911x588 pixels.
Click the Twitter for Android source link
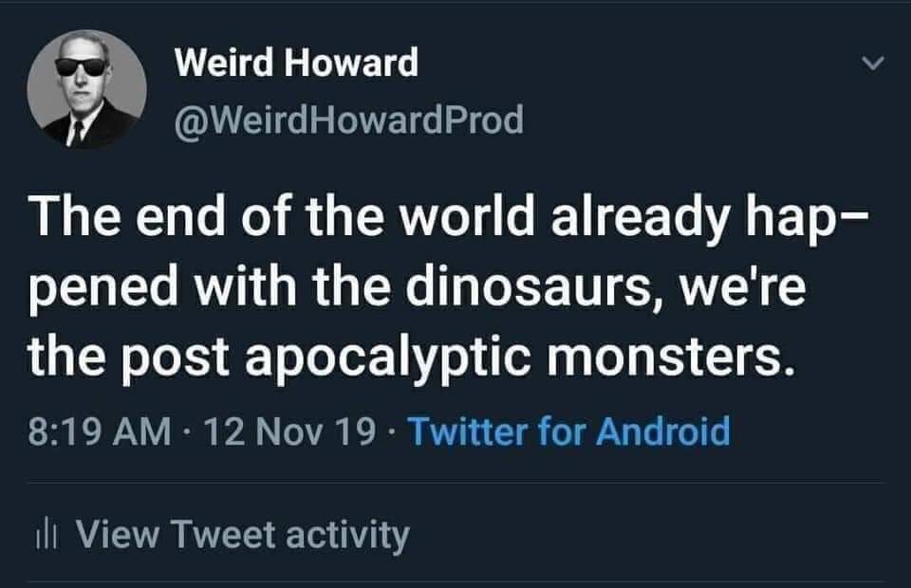pos(568,432)
